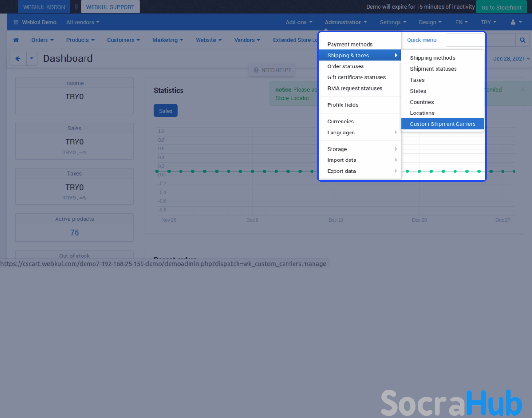Close the notice banner with X
This screenshot has height=418, width=532.
[x=522, y=90]
